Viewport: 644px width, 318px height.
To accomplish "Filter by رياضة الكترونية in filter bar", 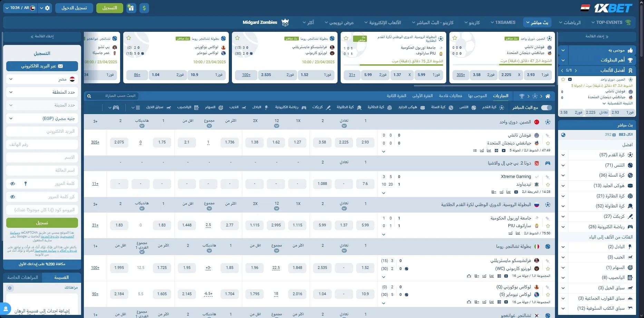I will [291, 107].
